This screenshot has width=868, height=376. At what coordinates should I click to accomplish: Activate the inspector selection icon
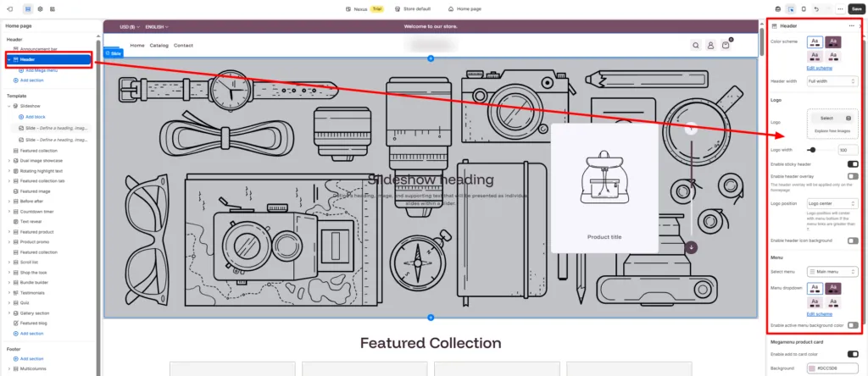coord(791,8)
